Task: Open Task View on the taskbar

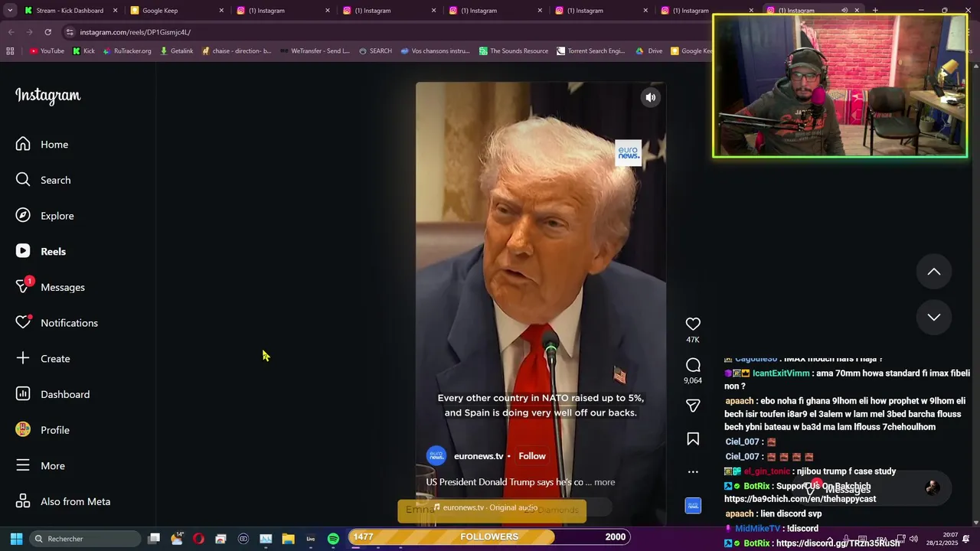Action: (x=154, y=539)
